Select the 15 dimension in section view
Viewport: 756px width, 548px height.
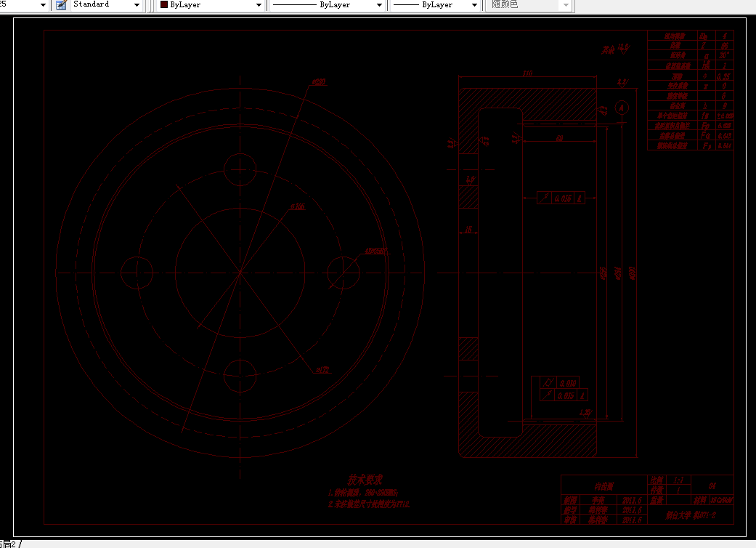point(468,230)
